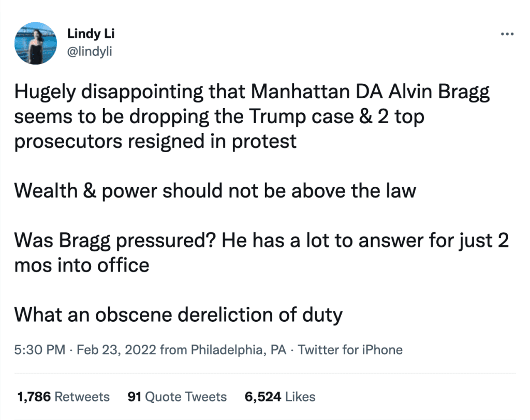This screenshot has width=530, height=420.
Task: Open the three-dot more options menu
Action: [x=507, y=35]
